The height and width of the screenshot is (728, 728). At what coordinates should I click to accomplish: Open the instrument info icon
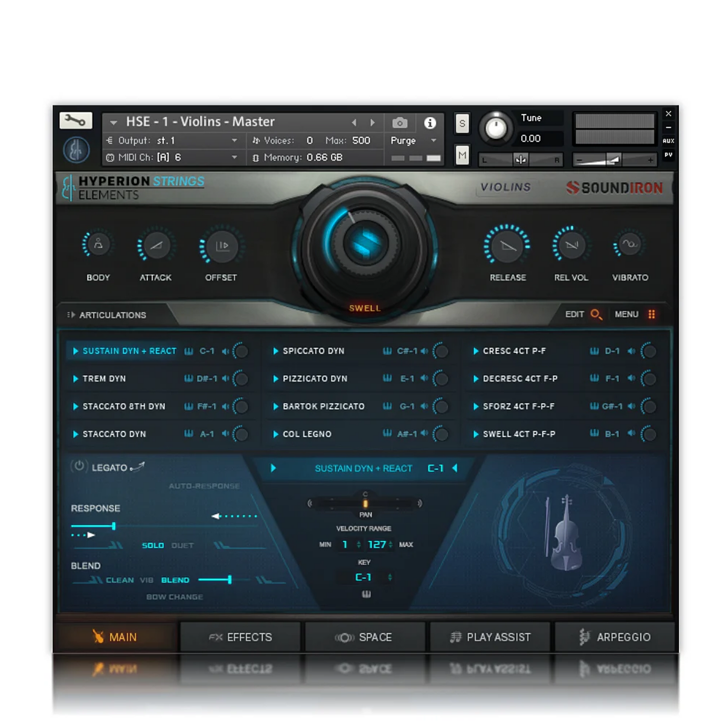(430, 123)
